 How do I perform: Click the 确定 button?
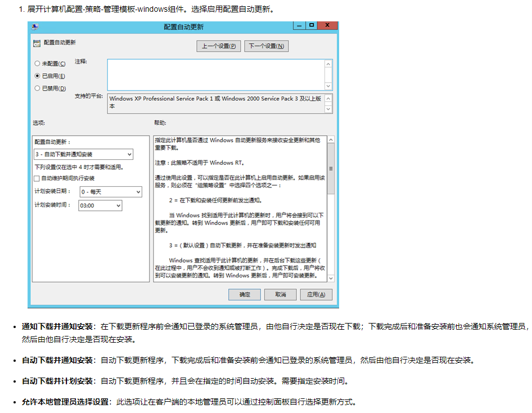coord(245,295)
